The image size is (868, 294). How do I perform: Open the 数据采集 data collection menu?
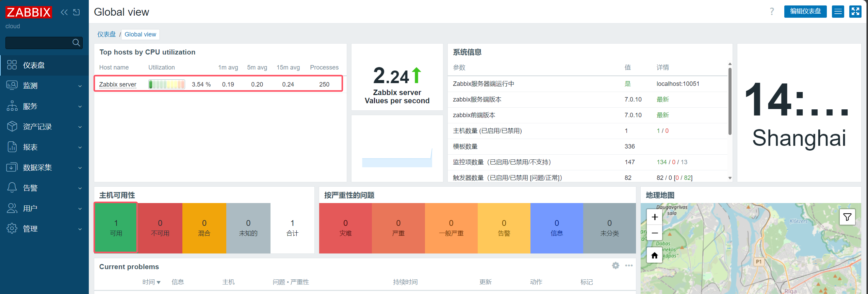[44, 167]
